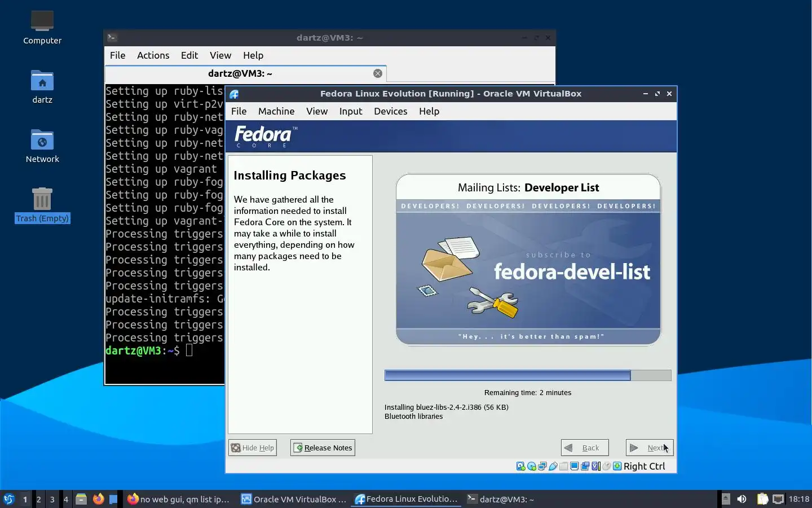This screenshot has height=508, width=812.
Task: Switch to workspace 4
Action: pyautogui.click(x=66, y=499)
